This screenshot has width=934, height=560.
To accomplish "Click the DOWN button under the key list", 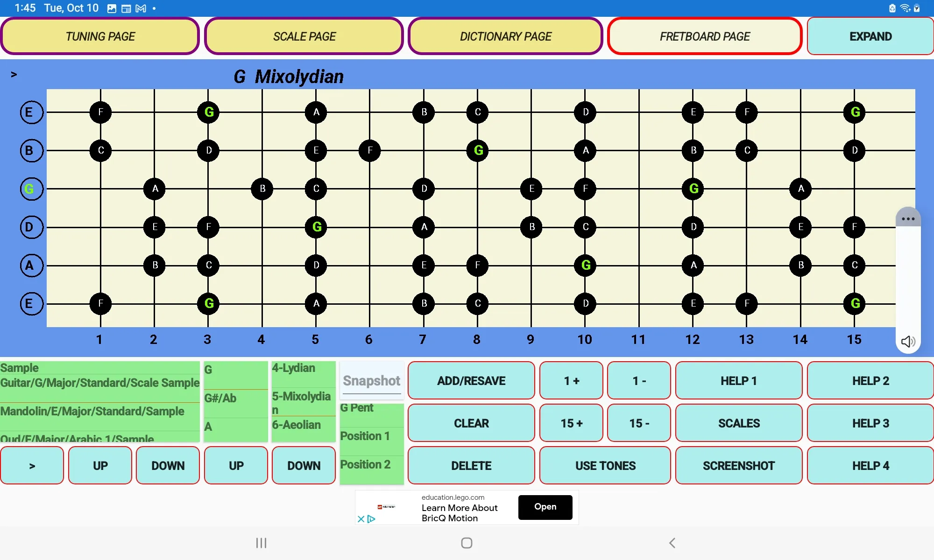I will (x=304, y=466).
